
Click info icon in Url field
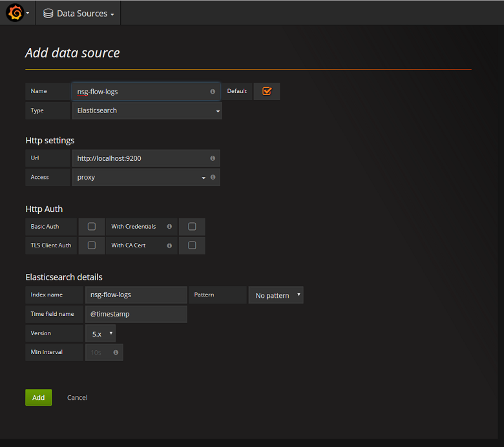coord(213,158)
